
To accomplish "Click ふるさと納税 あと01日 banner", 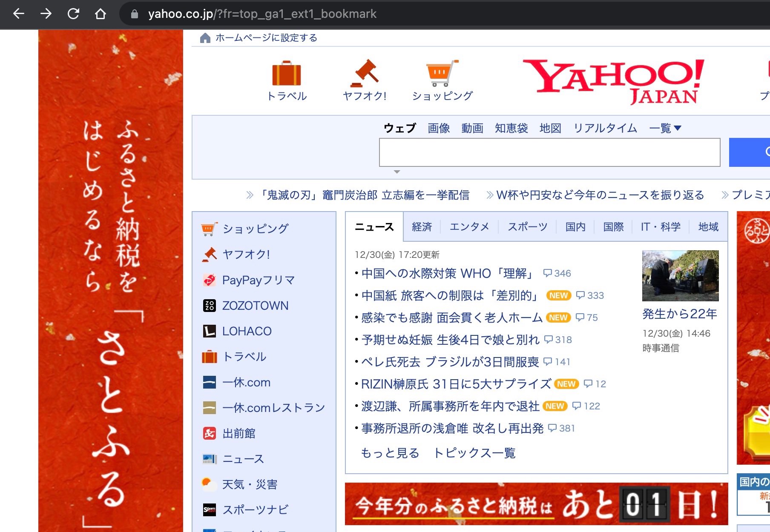I will tap(536, 504).
